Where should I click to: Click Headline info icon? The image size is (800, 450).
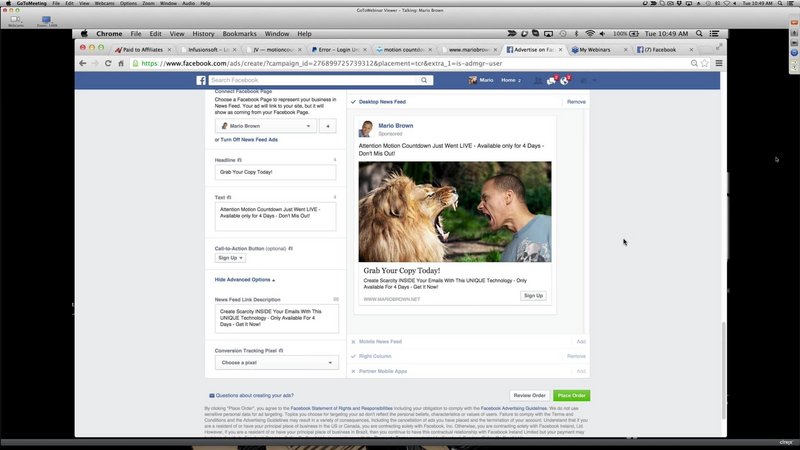(x=239, y=160)
